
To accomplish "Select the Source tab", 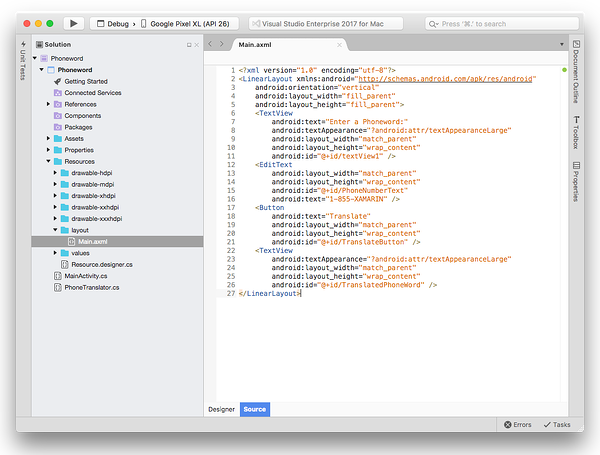I will [254, 409].
